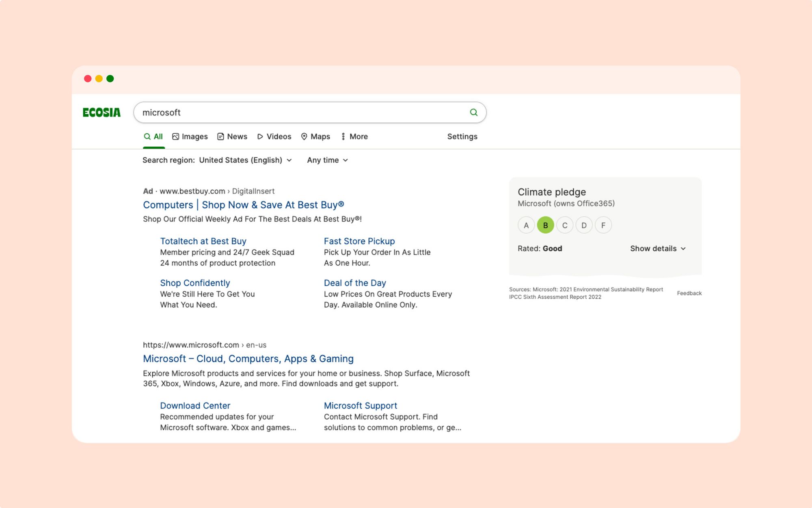This screenshot has height=508, width=812.
Task: Open the Maps tab
Action: coord(315,137)
